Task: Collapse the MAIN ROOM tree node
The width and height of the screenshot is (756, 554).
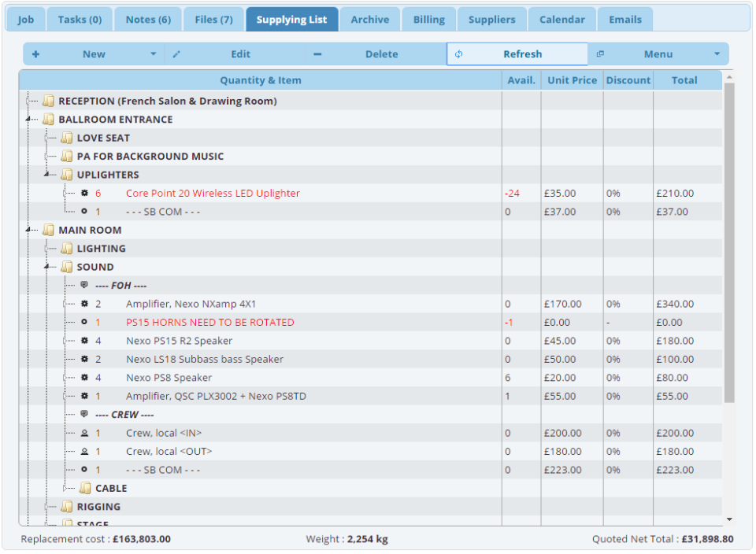Action: pyautogui.click(x=28, y=230)
